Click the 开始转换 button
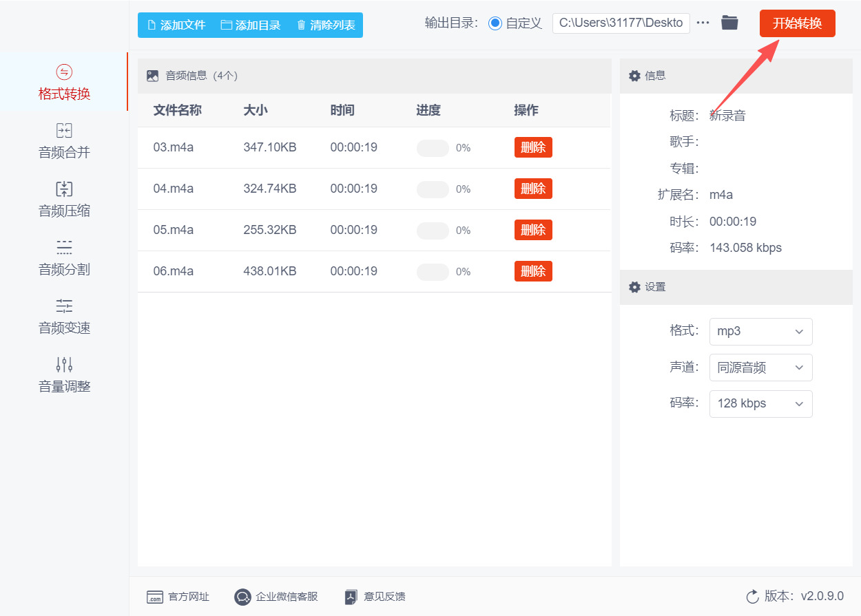The image size is (861, 616). 797,23
